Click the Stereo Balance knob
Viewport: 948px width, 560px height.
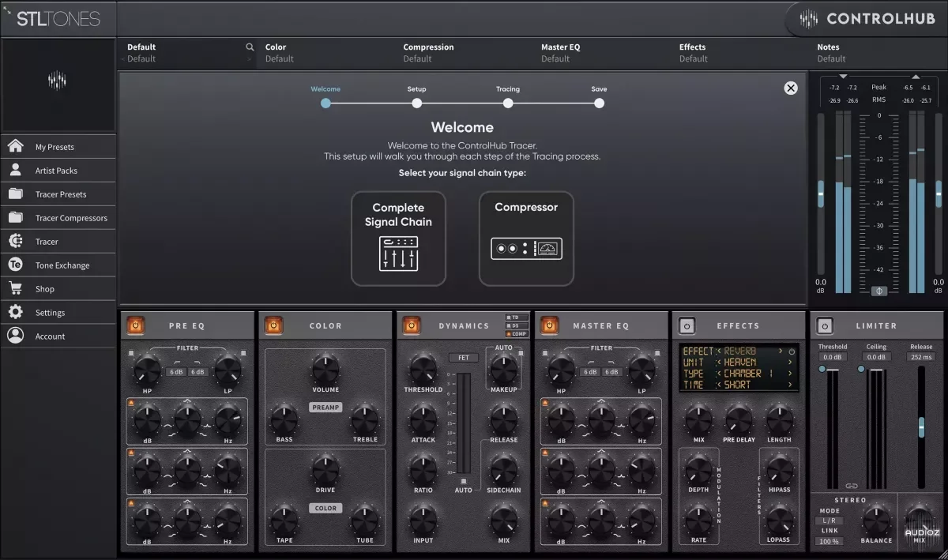click(x=876, y=520)
